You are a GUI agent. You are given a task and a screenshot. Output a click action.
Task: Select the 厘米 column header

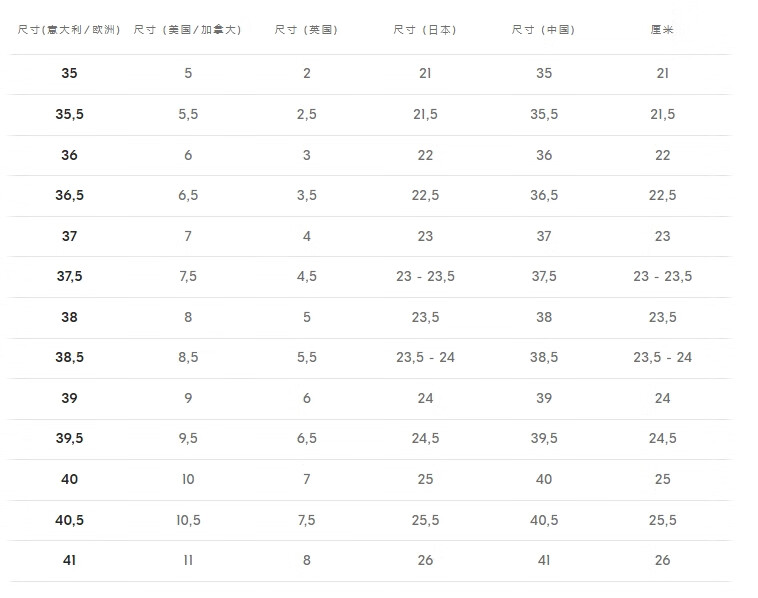pyautogui.click(x=662, y=30)
